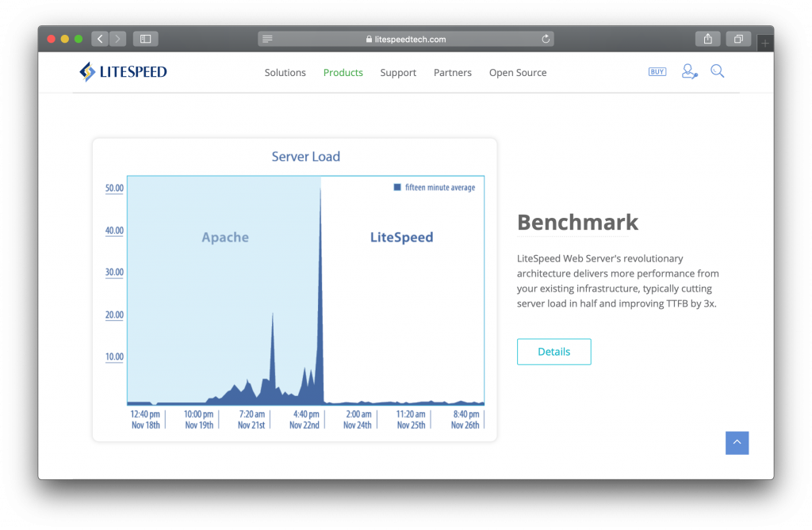Click the 8:40 pm Nov 26th label
Viewport: 812px width, 530px height.
(x=465, y=419)
